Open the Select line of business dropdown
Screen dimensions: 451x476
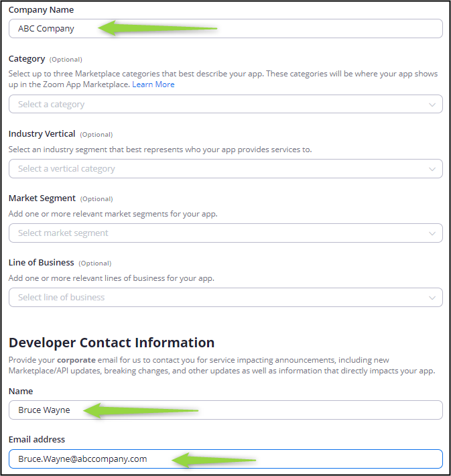click(225, 297)
